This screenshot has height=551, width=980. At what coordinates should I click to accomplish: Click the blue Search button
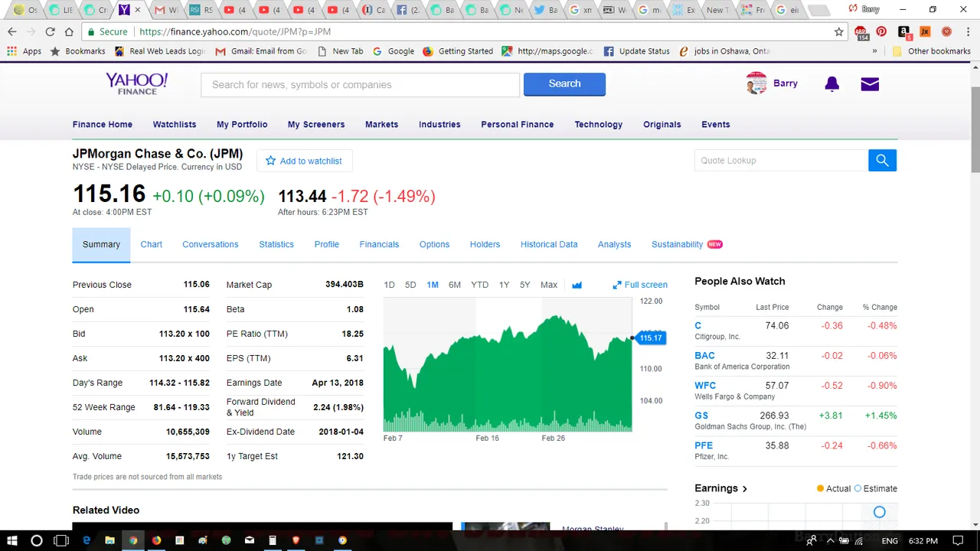pyautogui.click(x=564, y=84)
